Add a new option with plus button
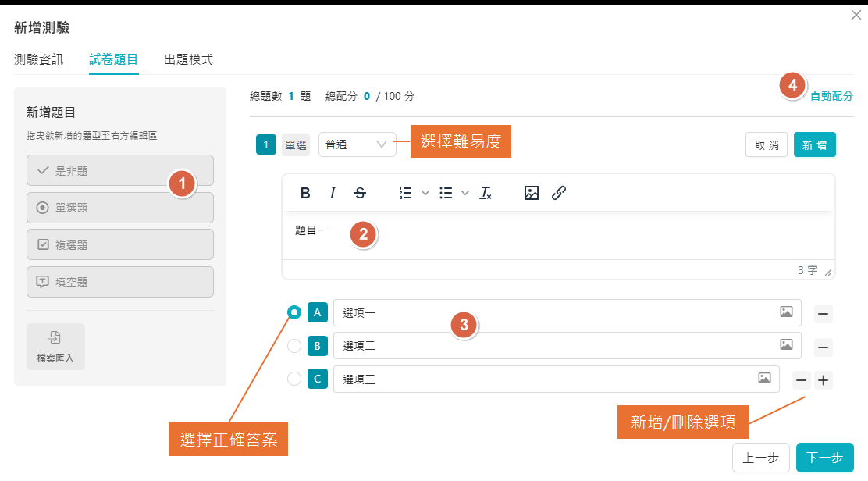Image resolution: width=868 pixels, height=481 pixels. 824,380
